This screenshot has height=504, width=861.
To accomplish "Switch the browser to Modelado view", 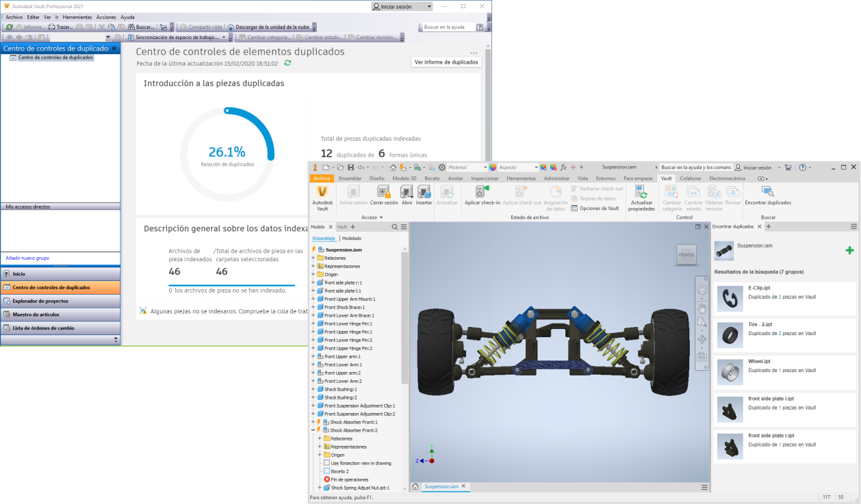I will 352,238.
